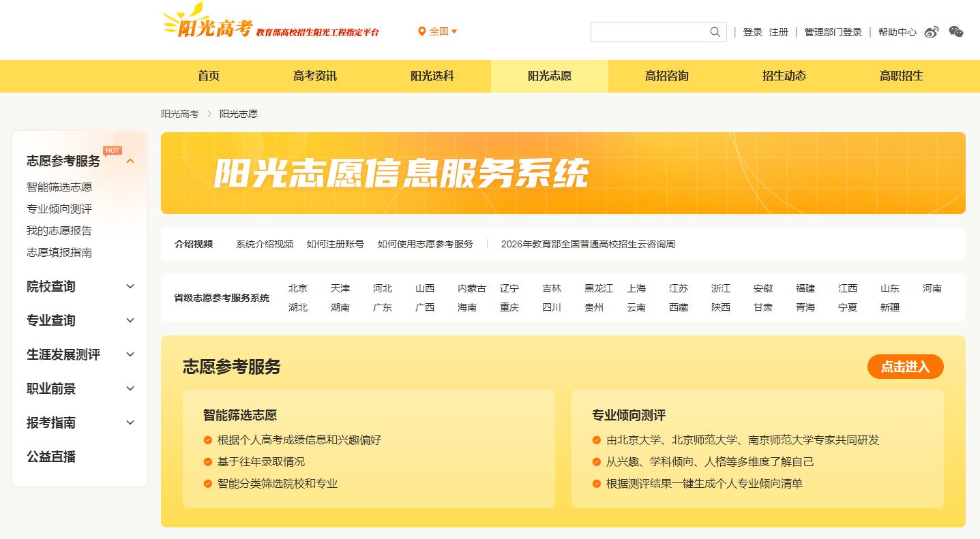Select the 上海 province link
The width and height of the screenshot is (980, 539).
pyautogui.click(x=636, y=288)
